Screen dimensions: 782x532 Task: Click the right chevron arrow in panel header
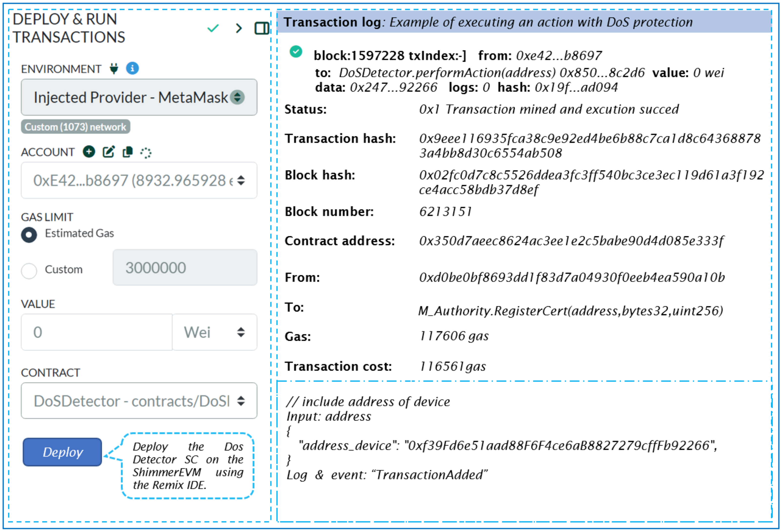coord(239,28)
